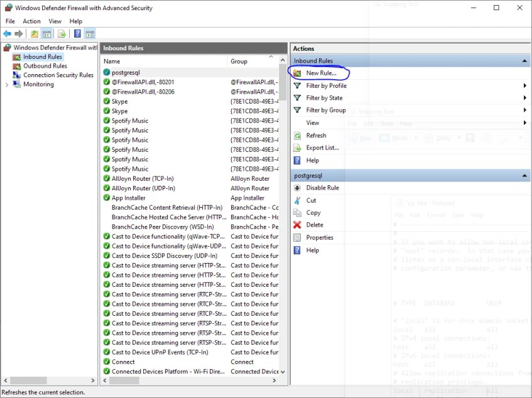Click the rules list scroll down arrow
532x398 pixels.
tap(283, 372)
